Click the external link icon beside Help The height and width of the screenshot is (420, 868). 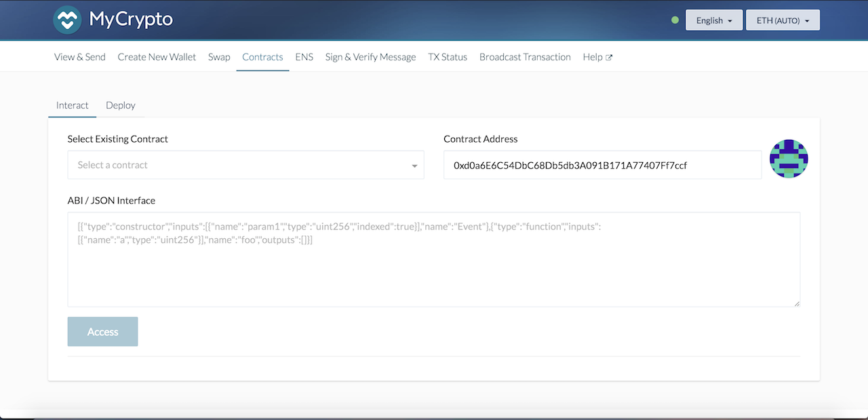tap(609, 58)
